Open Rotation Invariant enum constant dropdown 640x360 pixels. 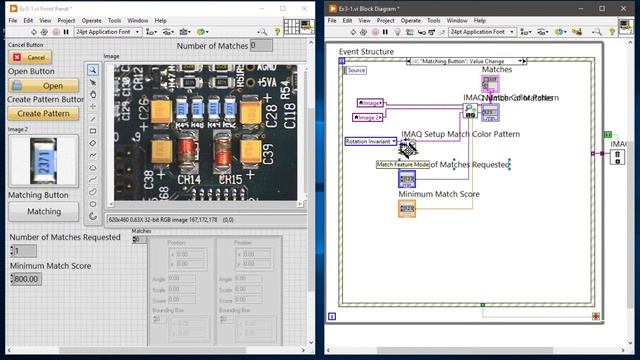point(393,141)
